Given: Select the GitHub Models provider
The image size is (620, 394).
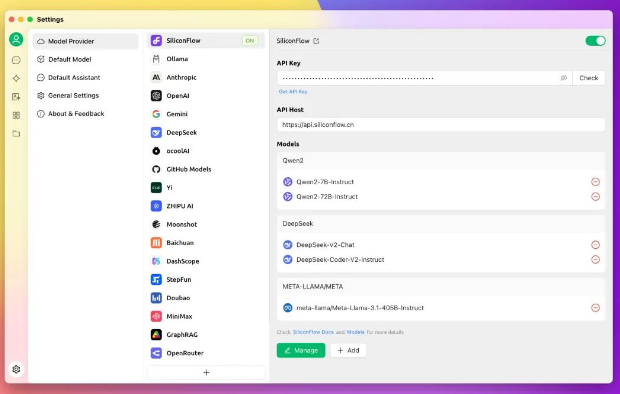Looking at the screenshot, I should [x=206, y=169].
